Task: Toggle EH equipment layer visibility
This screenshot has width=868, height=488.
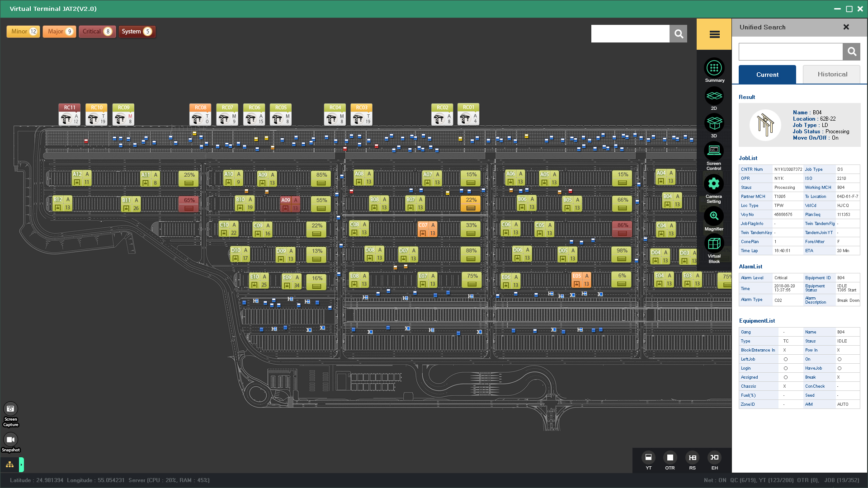Action: coord(714,457)
